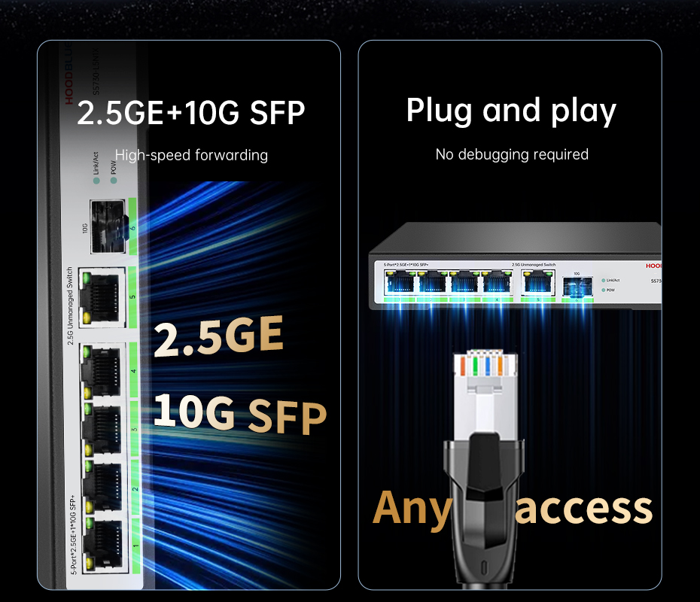Viewport: 700px width, 602px height.
Task: Click the gold word "access"
Action: pos(584,509)
